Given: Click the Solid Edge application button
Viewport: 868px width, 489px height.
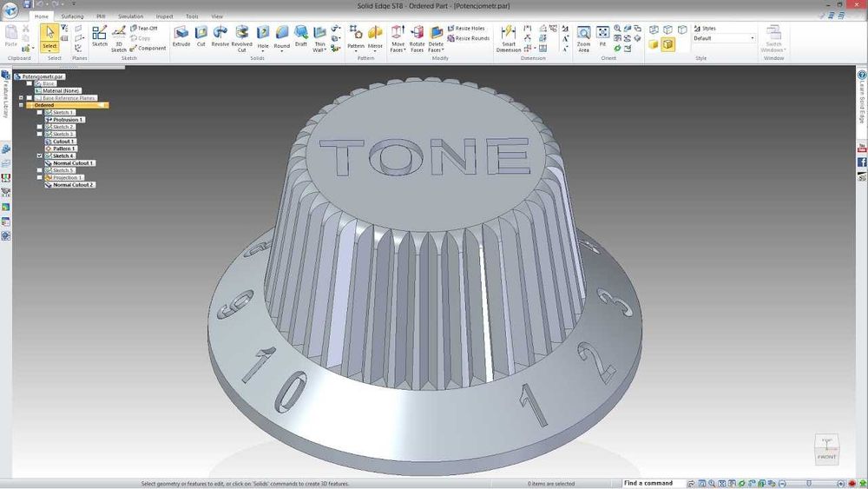Looking at the screenshot, I should (10, 10).
